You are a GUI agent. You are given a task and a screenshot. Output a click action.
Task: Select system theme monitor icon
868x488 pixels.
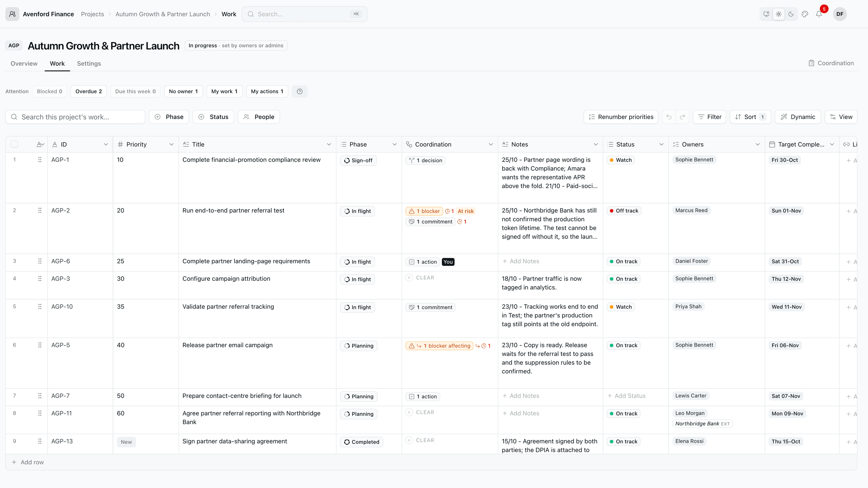[766, 14]
